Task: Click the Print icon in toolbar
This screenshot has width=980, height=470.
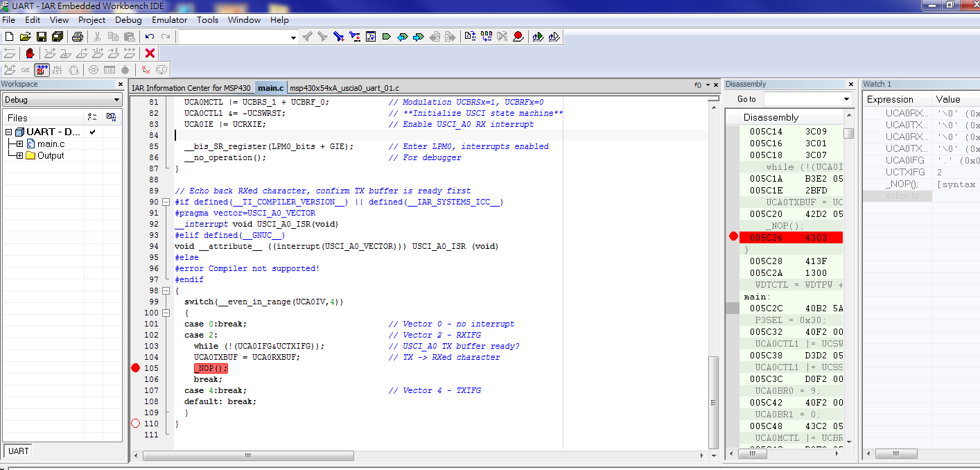Action: pos(78,37)
